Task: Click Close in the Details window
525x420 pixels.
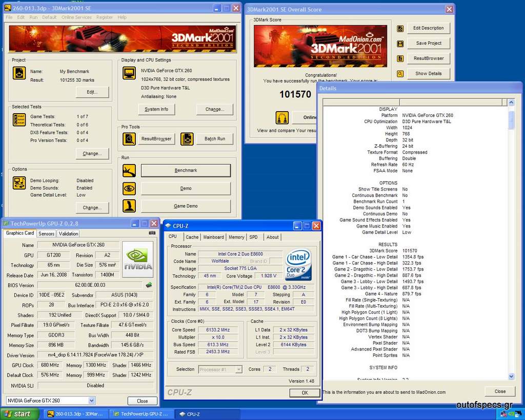Action: (x=500, y=391)
